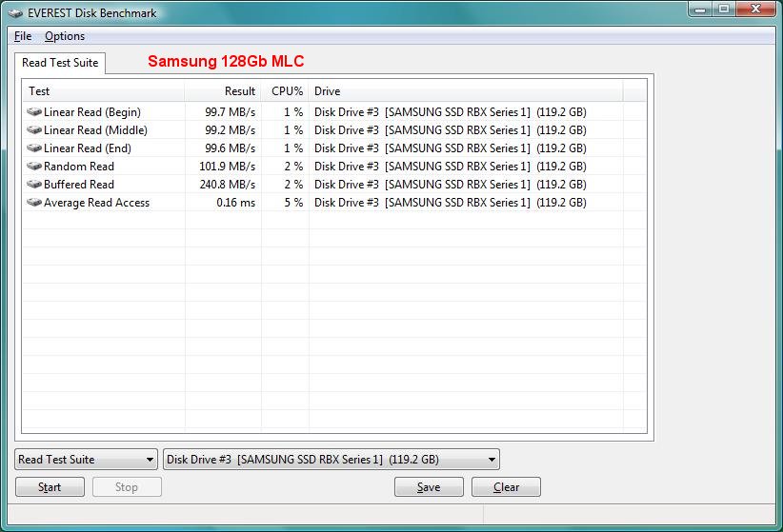This screenshot has height=532, width=783.
Task: Open the Disk Drive #3 selection dropdown
Action: [331, 459]
